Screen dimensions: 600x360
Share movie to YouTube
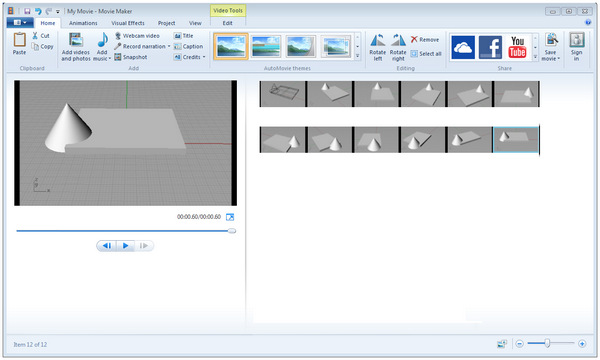pos(517,47)
